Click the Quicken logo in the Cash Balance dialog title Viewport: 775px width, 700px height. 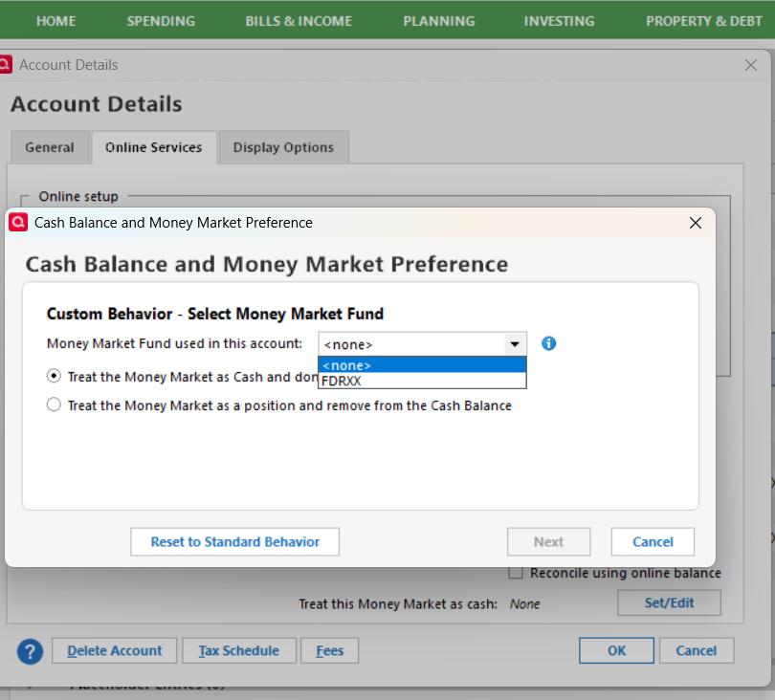coord(18,222)
